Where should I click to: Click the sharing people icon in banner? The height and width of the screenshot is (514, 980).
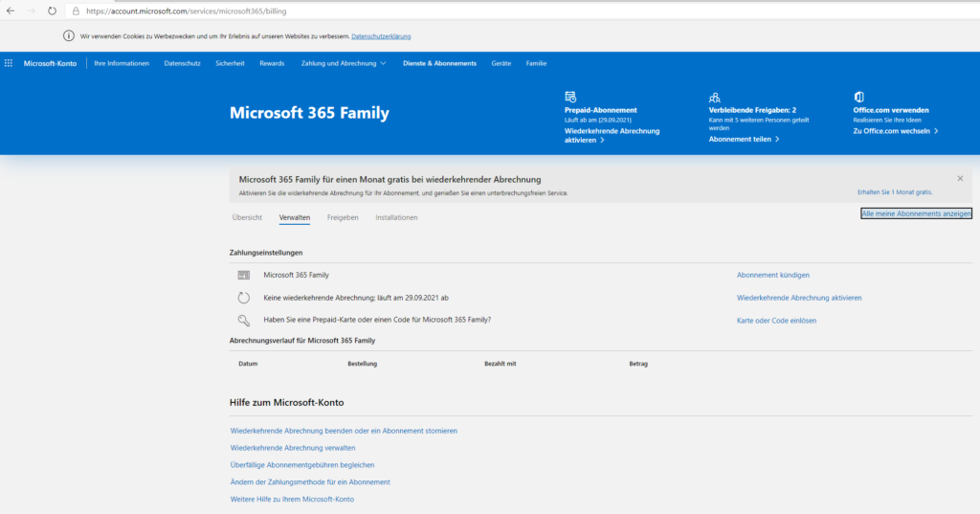714,97
